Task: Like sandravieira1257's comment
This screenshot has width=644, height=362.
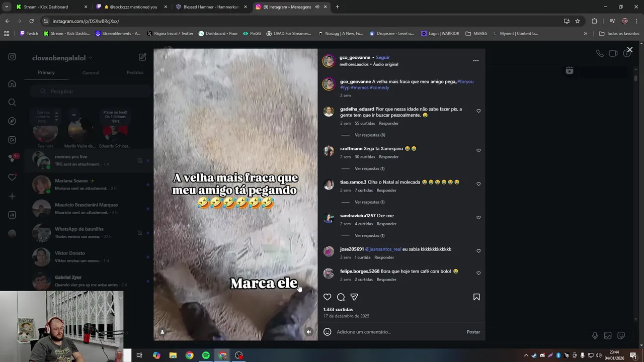Action: pos(478,218)
